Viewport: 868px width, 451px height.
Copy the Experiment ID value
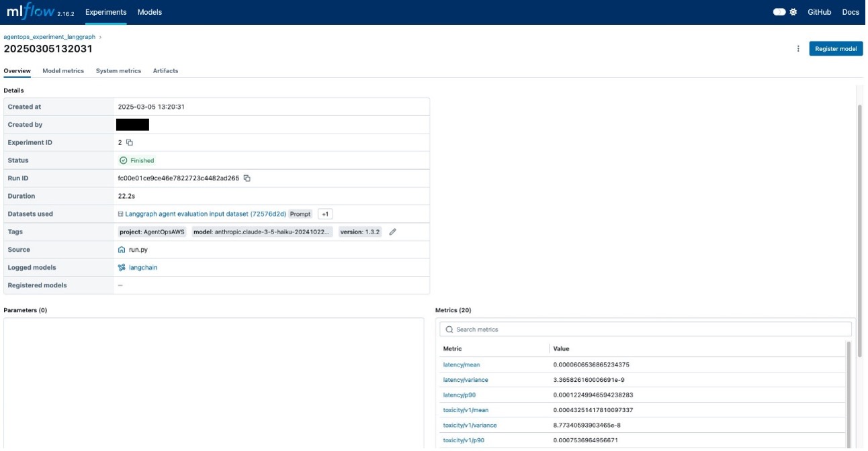[130, 142]
